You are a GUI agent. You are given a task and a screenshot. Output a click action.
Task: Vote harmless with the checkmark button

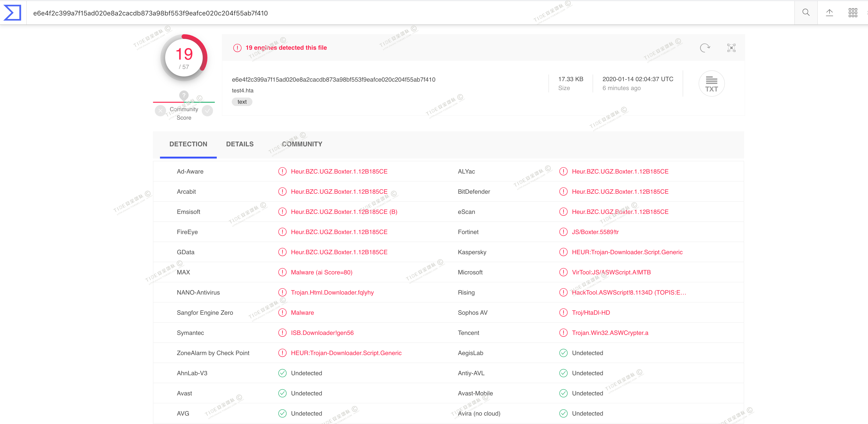click(x=208, y=110)
